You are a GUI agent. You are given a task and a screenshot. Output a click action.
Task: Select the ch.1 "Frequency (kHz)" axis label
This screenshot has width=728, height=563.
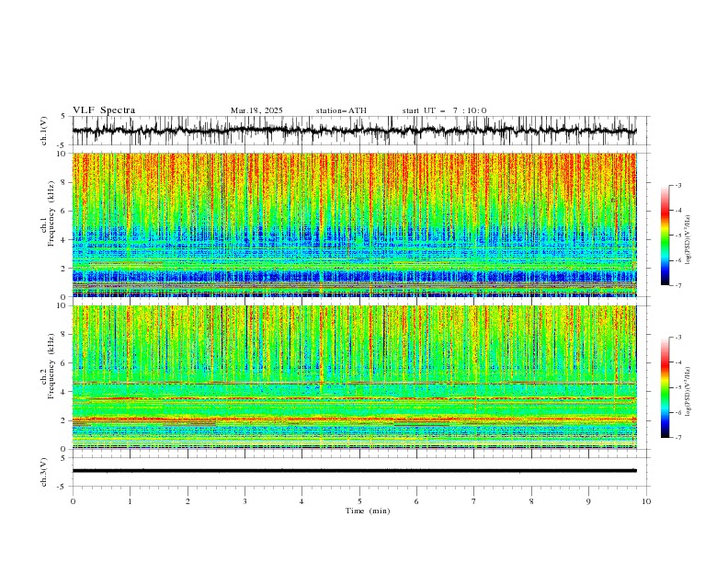[51, 214]
